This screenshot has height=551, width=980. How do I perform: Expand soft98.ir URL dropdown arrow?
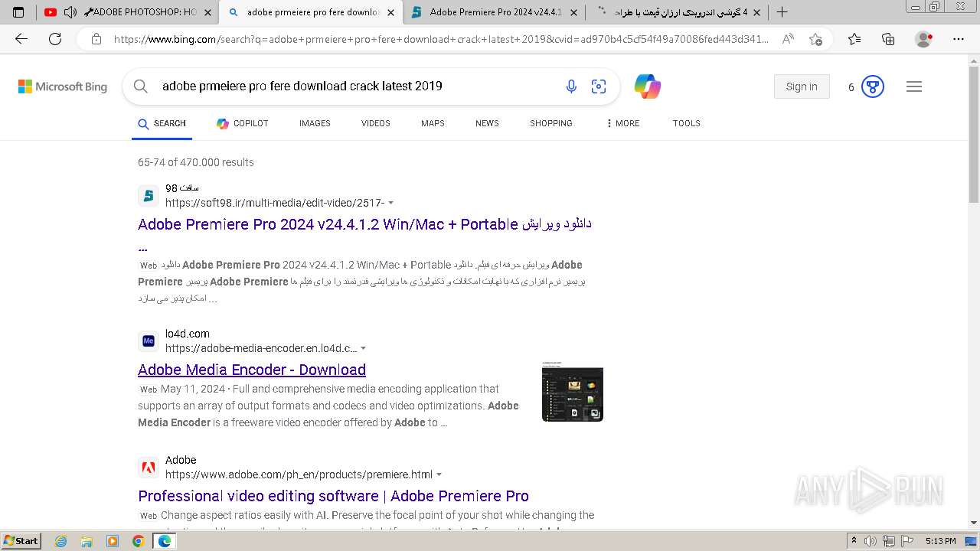(391, 203)
